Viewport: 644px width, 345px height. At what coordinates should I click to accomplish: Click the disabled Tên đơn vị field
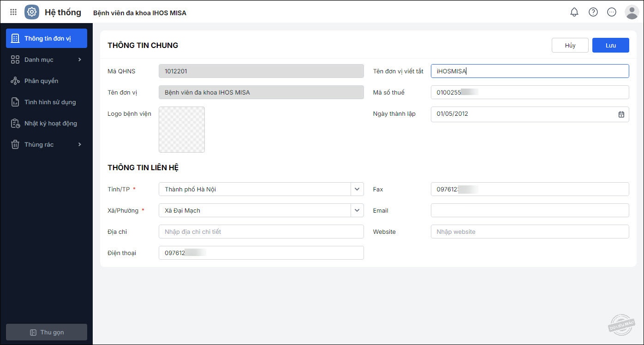coord(261,92)
